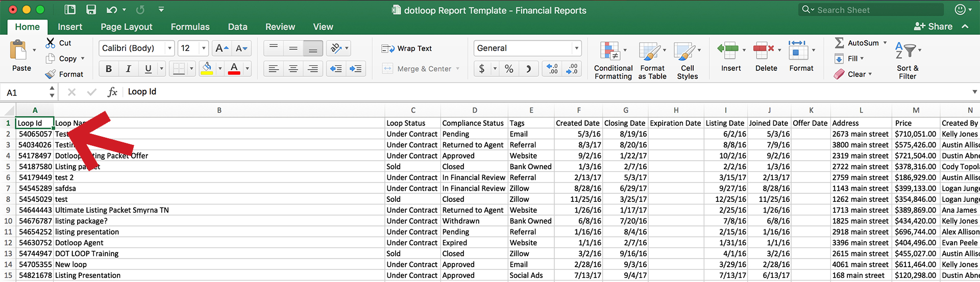Open the Merge & Center dropdown
The width and height of the screenshot is (980, 282).
[458, 68]
